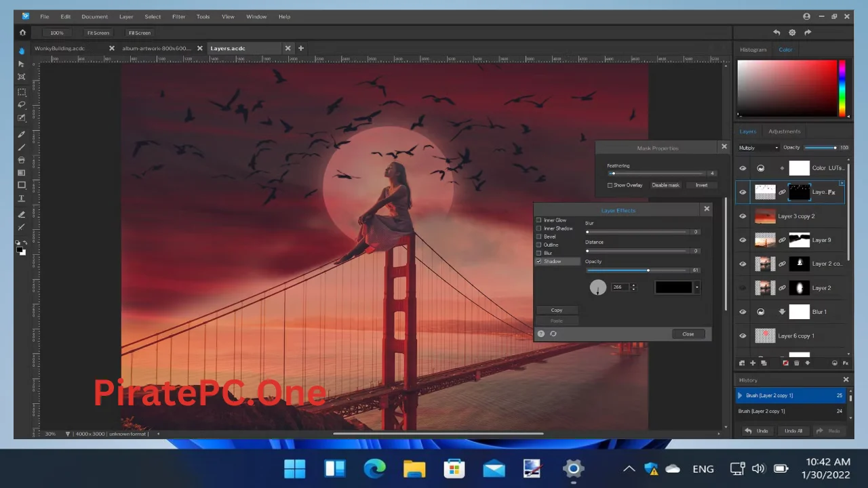Select the Lasso tool
This screenshot has height=488, width=868.
point(22,104)
